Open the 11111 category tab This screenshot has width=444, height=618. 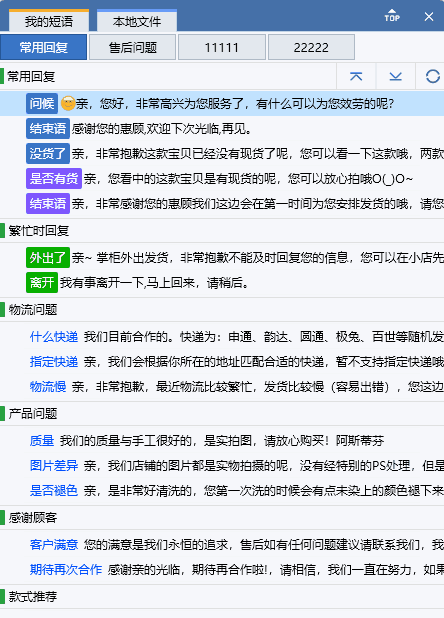click(x=222, y=47)
